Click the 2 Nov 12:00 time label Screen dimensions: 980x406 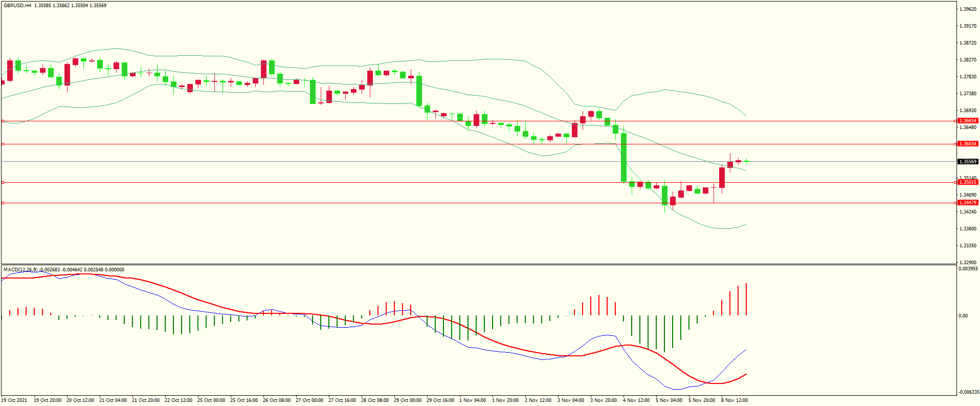pyautogui.click(x=538, y=400)
